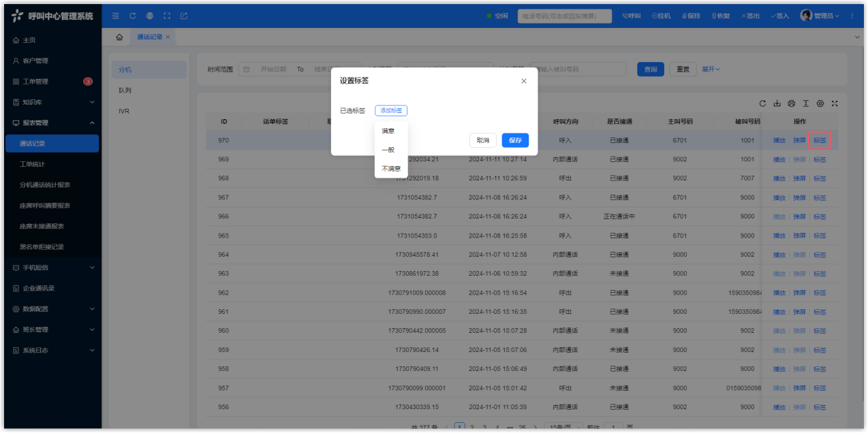Choose the 不满意 tag option
868x433 pixels.
(x=390, y=168)
